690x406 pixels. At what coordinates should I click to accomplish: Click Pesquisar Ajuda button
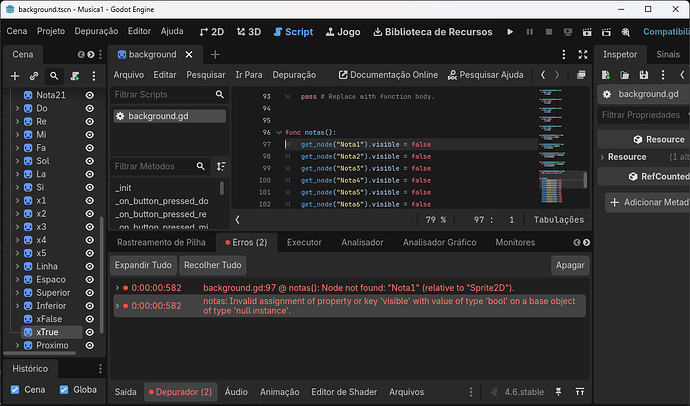(485, 75)
